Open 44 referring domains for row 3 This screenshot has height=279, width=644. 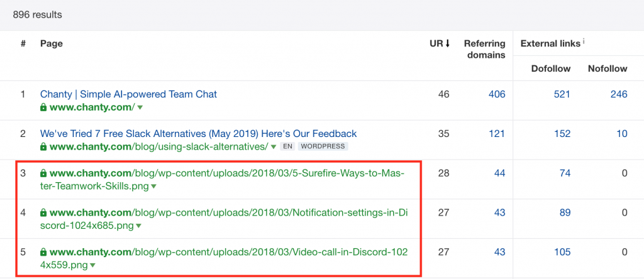click(x=500, y=173)
